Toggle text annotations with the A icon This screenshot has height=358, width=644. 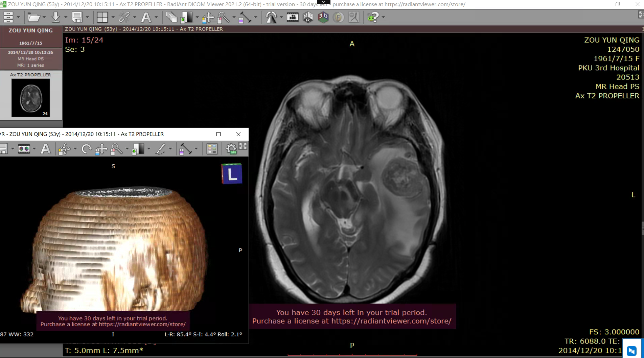point(146,17)
